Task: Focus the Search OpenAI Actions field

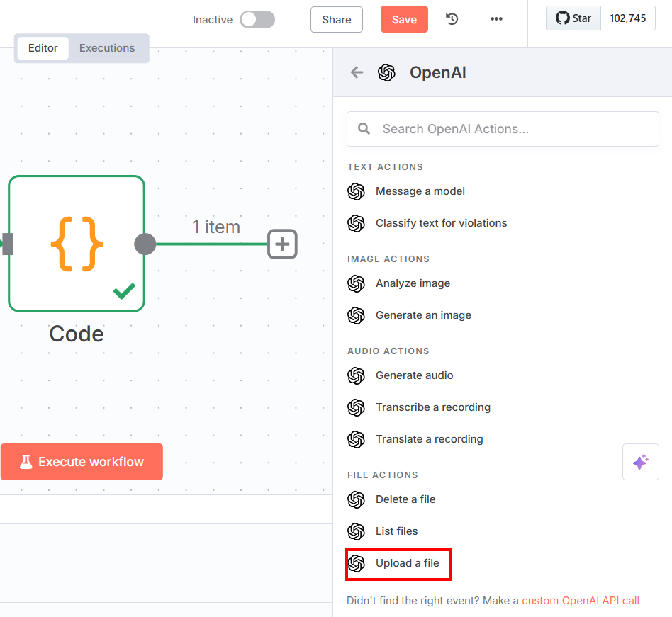Action: 503,129
